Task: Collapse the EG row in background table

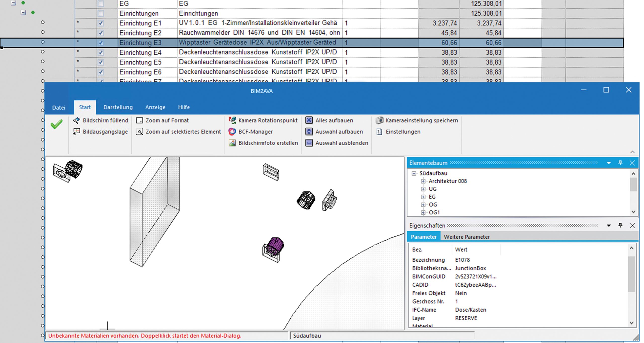Action: (14, 3)
